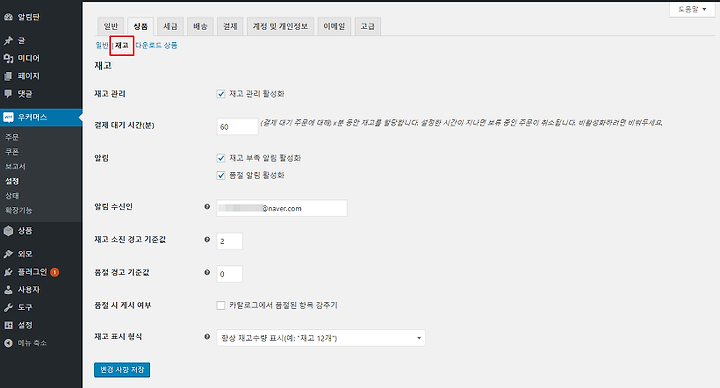Click the settings (설정) icon at sidebar bottom
The width and height of the screenshot is (720, 388).
pyautogui.click(x=8, y=325)
